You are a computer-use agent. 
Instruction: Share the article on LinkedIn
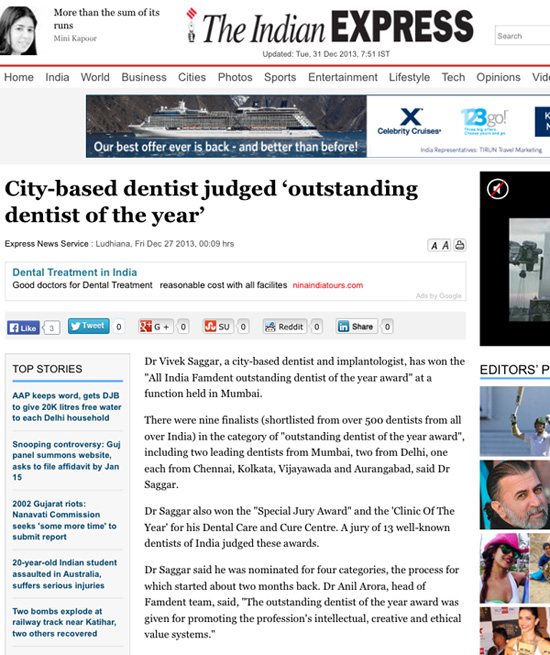(x=357, y=327)
